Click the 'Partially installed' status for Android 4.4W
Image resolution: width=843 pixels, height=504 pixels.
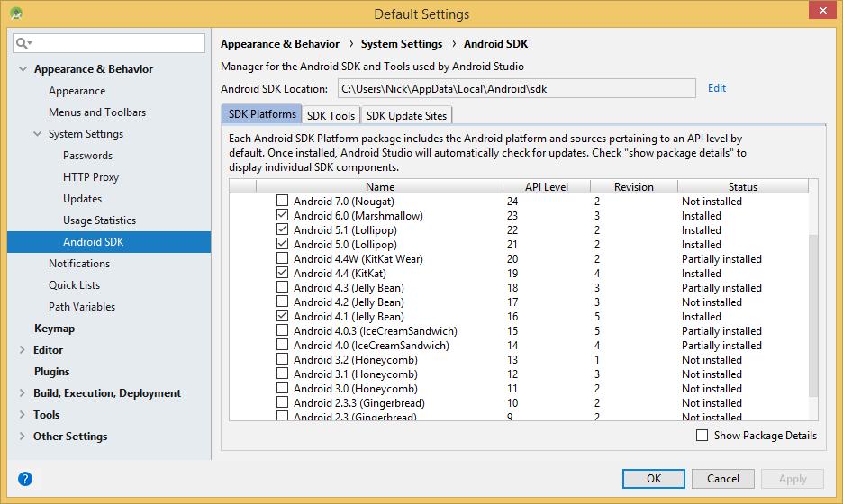[721, 258]
